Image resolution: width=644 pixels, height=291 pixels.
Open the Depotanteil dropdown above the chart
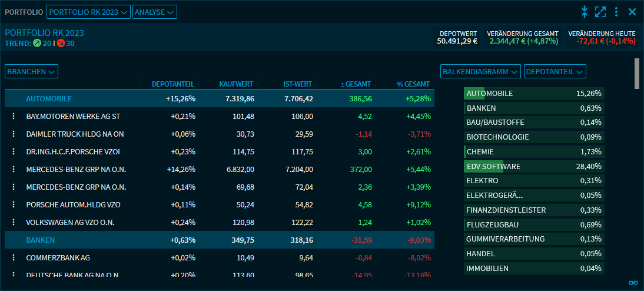coord(555,71)
